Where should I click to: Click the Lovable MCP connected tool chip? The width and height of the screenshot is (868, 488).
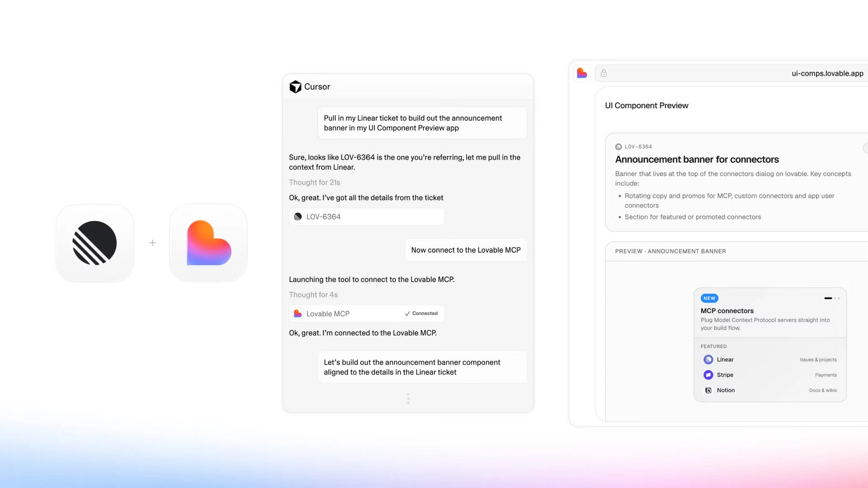pos(367,314)
